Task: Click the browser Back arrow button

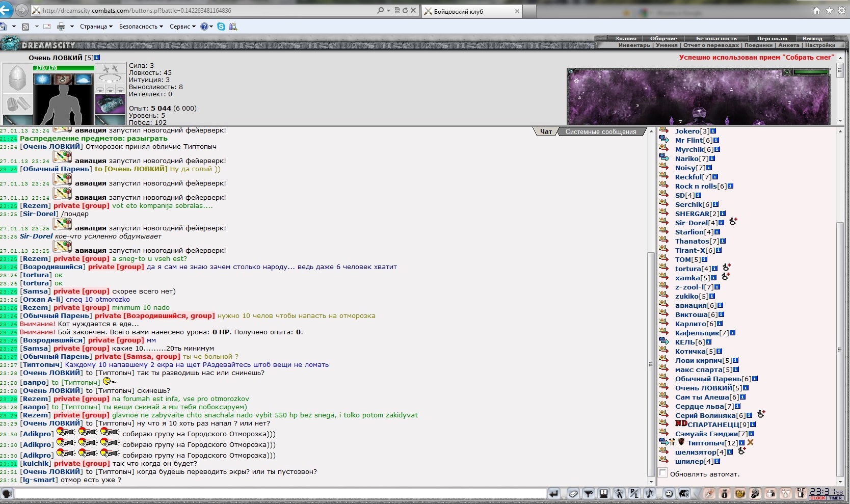Action: click(5, 10)
